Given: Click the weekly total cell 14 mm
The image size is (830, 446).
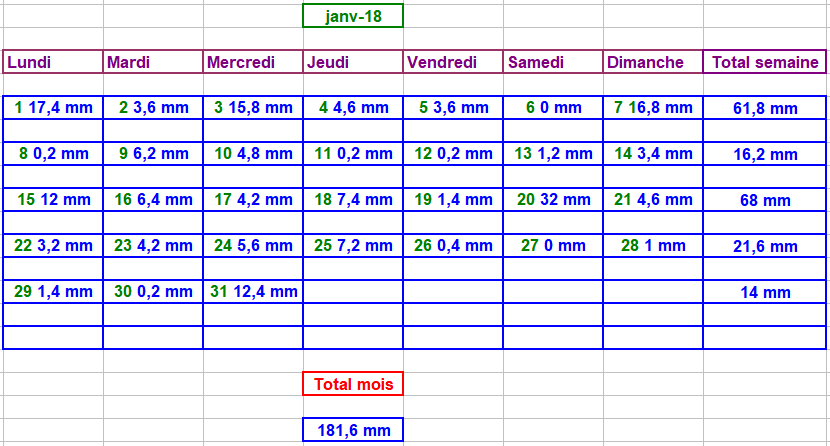Looking at the screenshot, I should click(765, 293).
